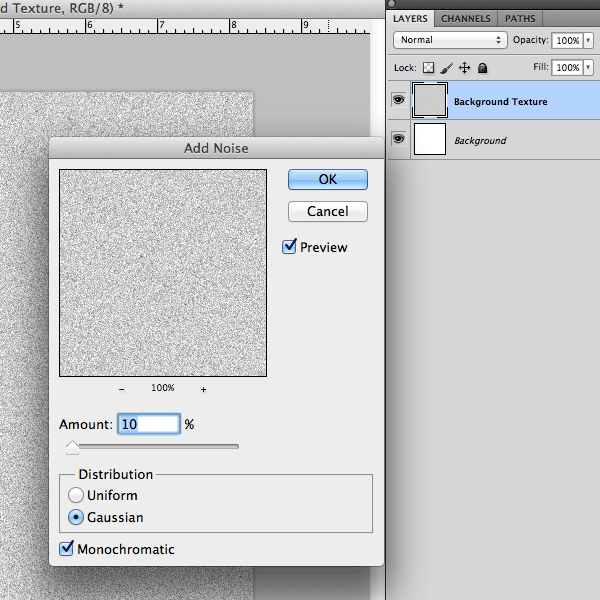Hide the Background layer eye icon
The image size is (600, 600).
[x=398, y=138]
